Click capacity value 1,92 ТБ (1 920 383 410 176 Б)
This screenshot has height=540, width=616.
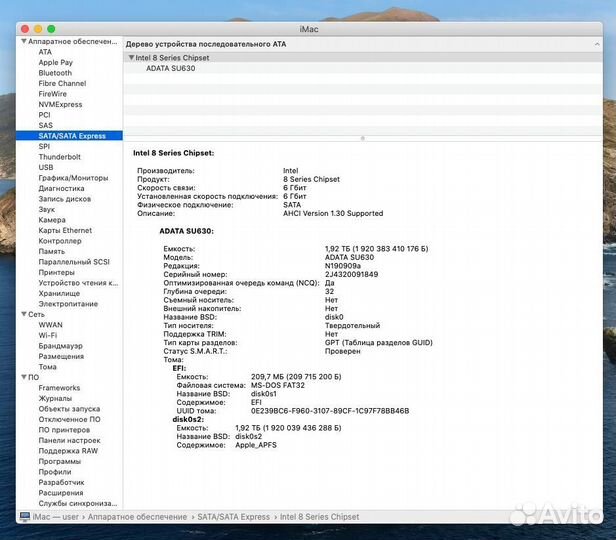376,249
